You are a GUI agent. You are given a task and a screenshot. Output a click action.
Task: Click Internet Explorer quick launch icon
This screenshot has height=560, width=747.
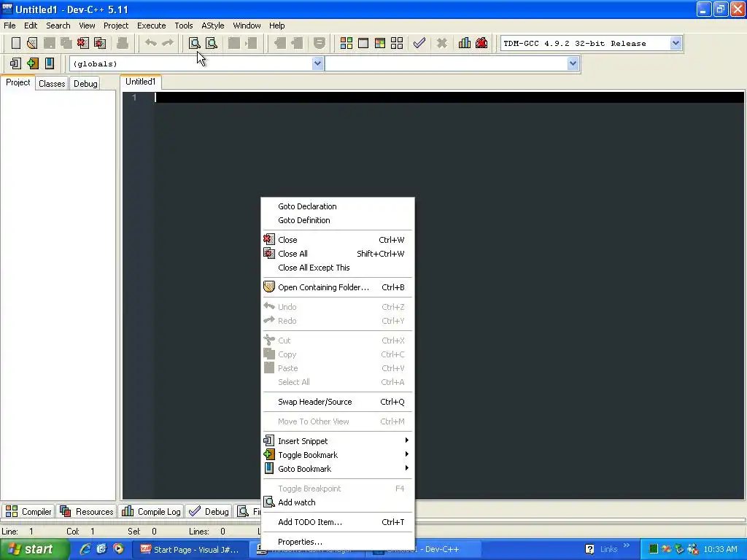(85, 549)
